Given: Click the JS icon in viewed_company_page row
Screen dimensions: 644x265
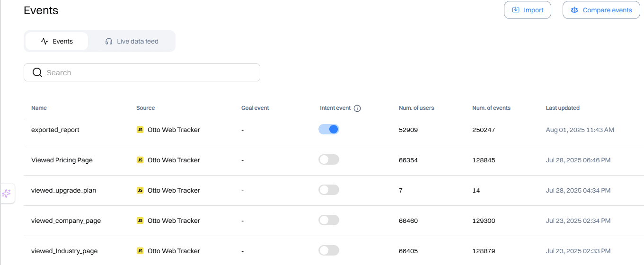Looking at the screenshot, I should point(140,221).
